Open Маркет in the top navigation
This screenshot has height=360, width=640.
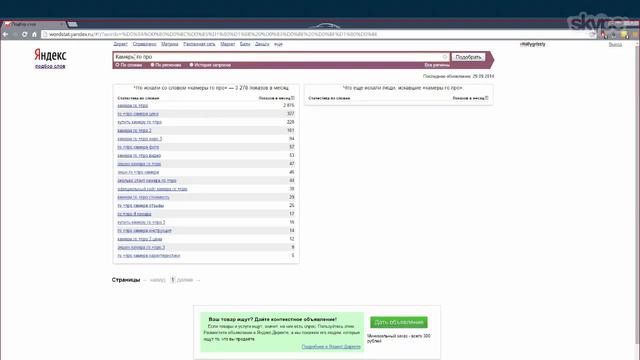pyautogui.click(x=227, y=44)
